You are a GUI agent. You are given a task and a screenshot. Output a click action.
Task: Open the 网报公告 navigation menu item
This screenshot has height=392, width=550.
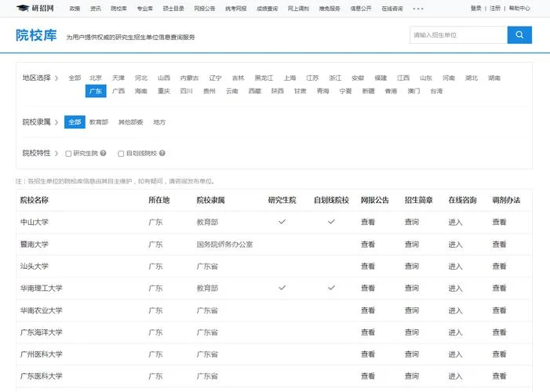205,9
